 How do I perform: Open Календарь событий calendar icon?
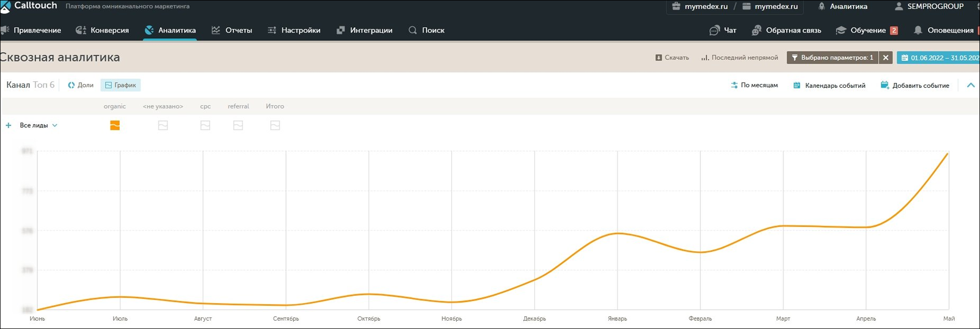pos(797,85)
